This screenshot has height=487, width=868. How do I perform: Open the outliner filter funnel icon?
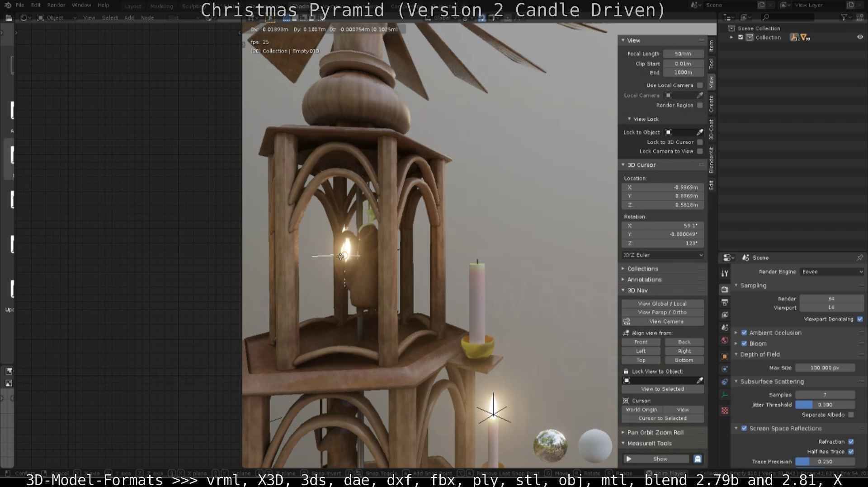pyautogui.click(x=844, y=17)
